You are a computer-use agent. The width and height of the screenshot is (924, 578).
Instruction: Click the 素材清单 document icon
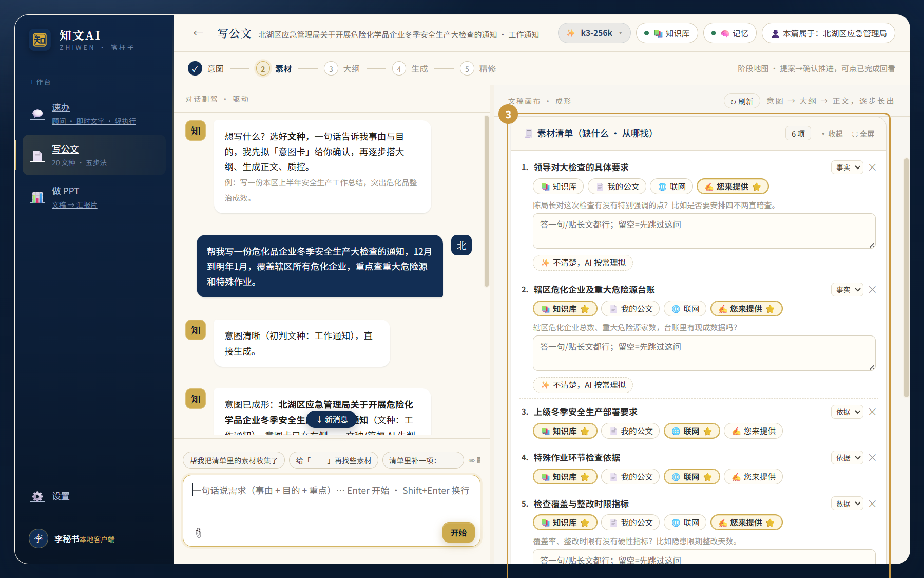(528, 134)
